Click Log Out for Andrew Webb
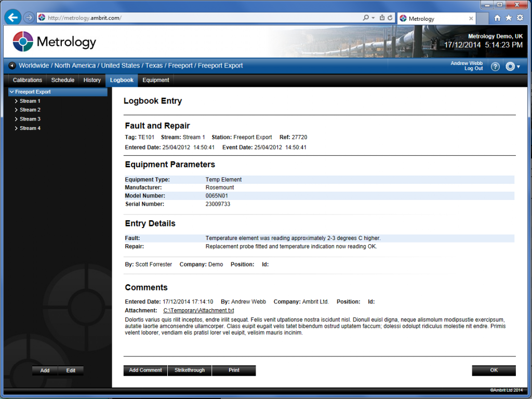The image size is (532, 399). [x=473, y=69]
